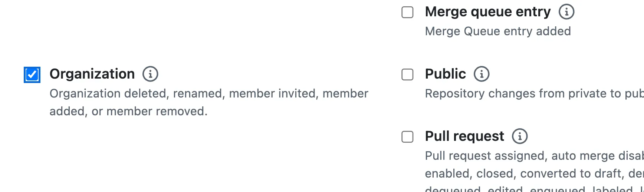Click "Pull request assigned" description line
The height and width of the screenshot is (192, 644).
pos(486,156)
